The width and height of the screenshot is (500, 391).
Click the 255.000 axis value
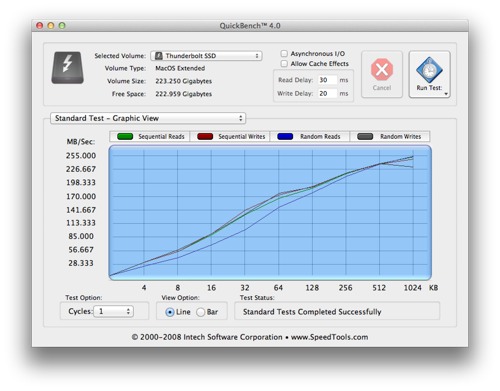point(81,156)
